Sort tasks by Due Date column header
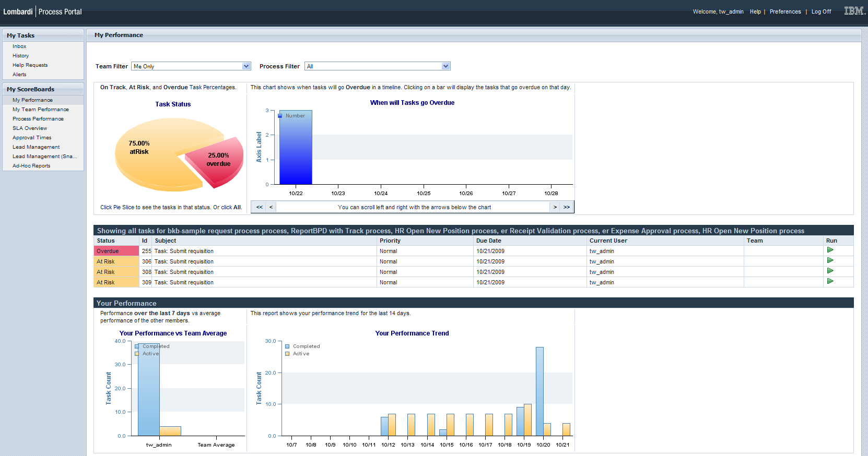This screenshot has height=456, width=868. tap(530, 241)
